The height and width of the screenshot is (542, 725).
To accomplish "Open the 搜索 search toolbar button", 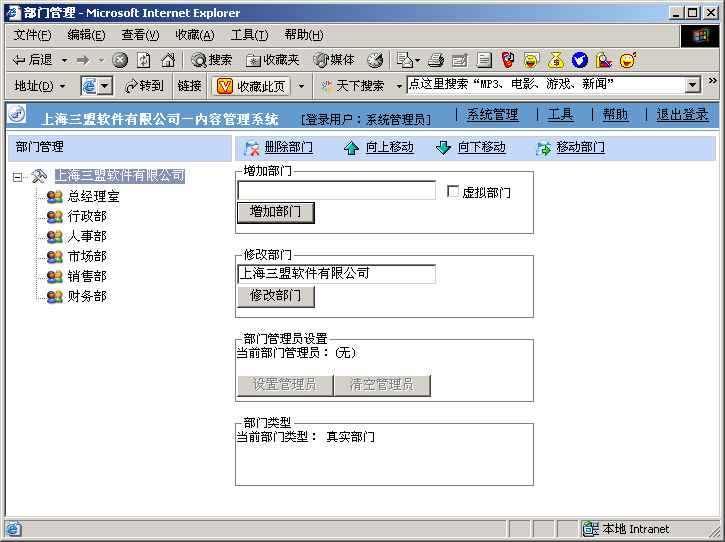I will coord(211,60).
